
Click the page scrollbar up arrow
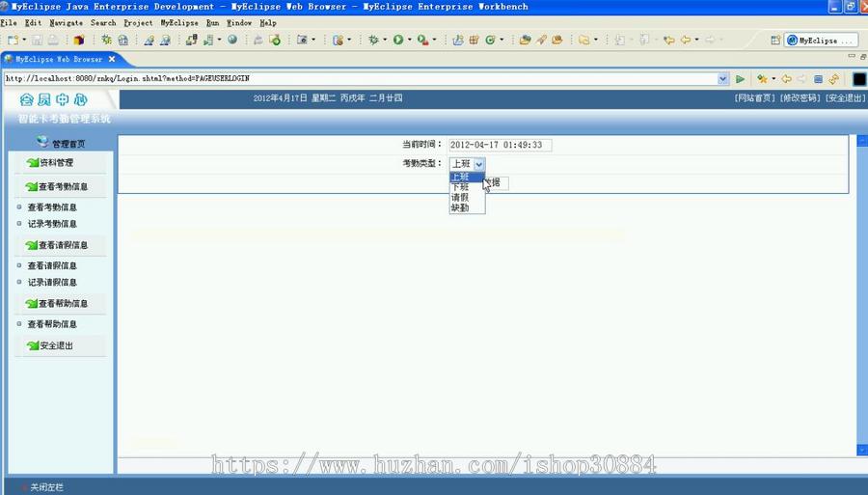pos(862,141)
